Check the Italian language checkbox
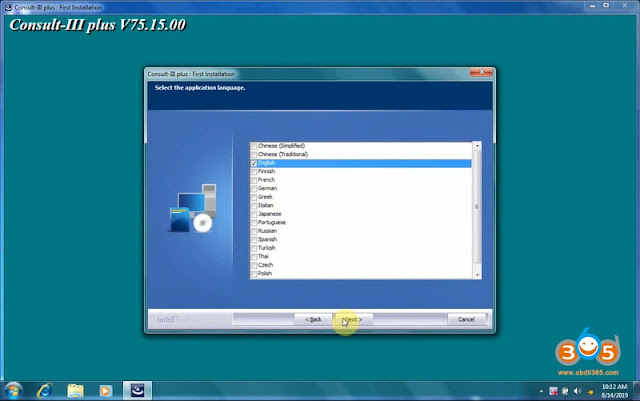Screen dimensions: 640x401 point(254,206)
